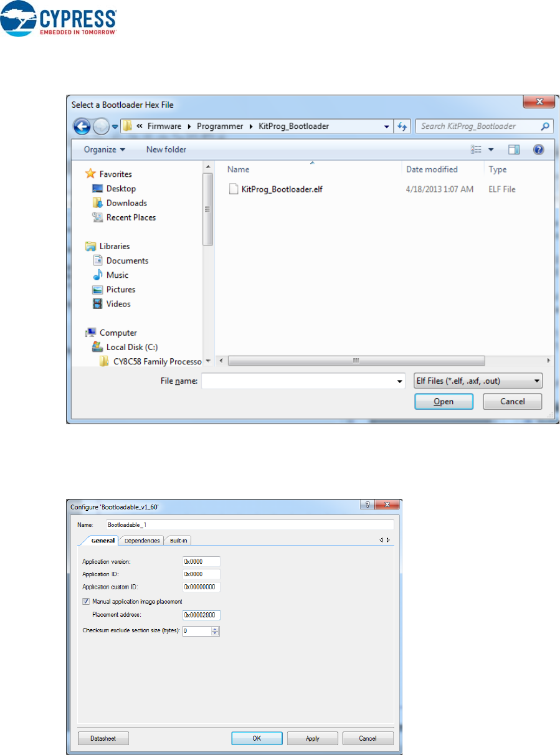The width and height of the screenshot is (560, 755).
Task: Switch to the Dependencies tab
Action: tap(142, 541)
